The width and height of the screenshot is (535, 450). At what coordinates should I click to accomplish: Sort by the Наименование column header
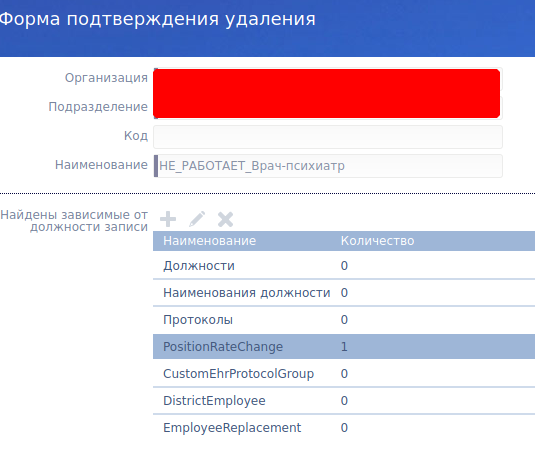[x=209, y=241]
